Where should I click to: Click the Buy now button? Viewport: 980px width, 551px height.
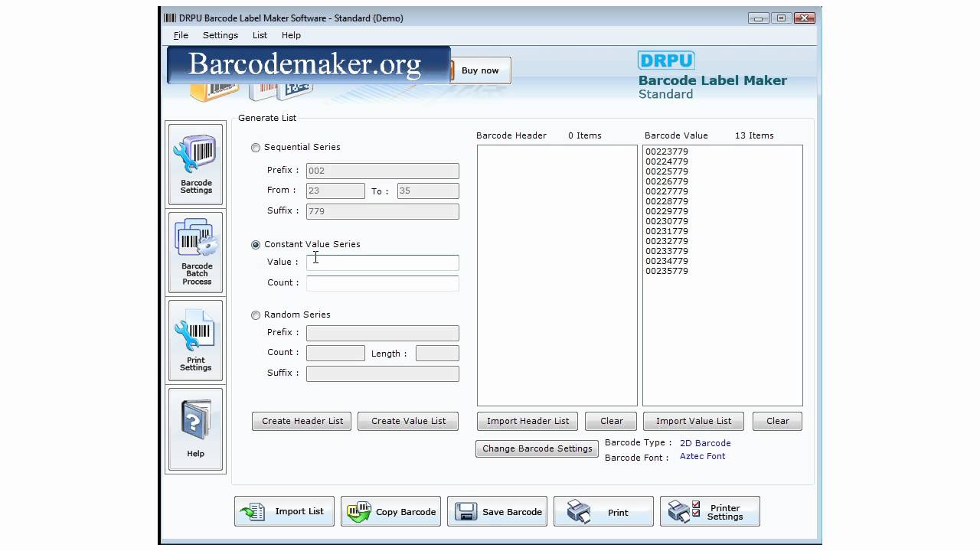point(480,70)
